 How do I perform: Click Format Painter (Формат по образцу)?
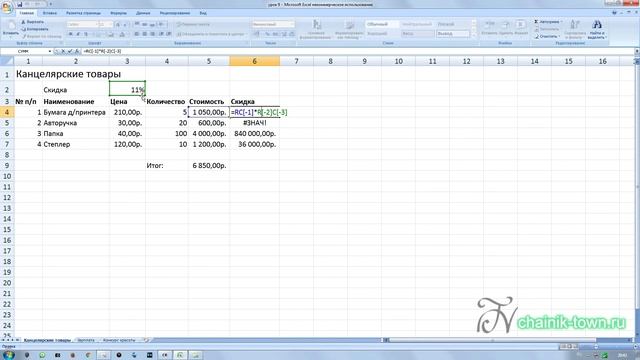coord(41,36)
